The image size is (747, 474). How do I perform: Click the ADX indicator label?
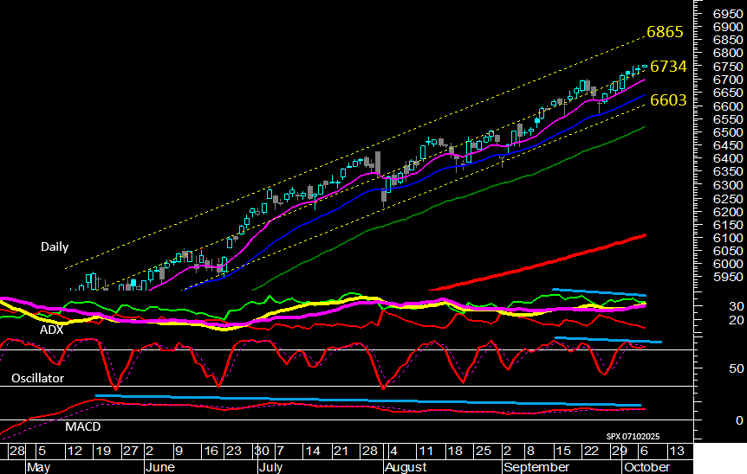51,328
